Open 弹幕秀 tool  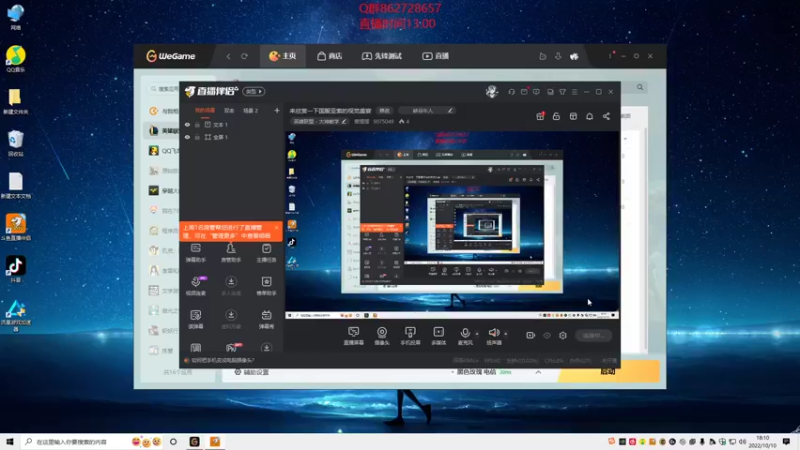(x=266, y=319)
